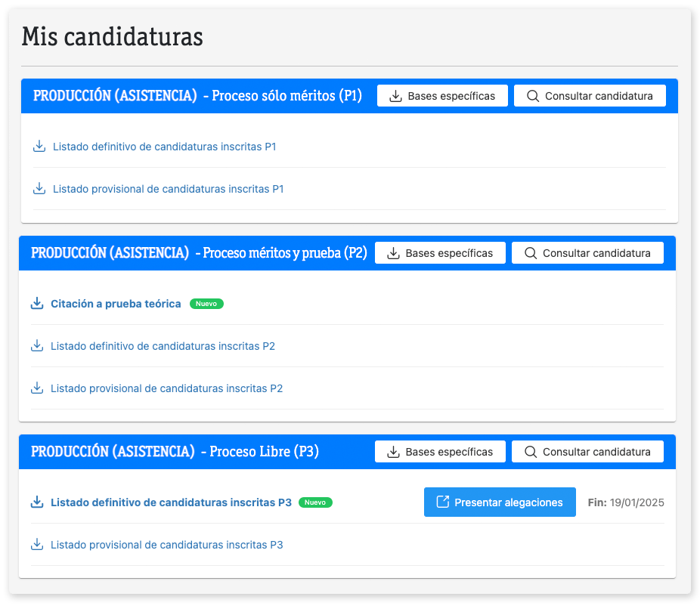The image size is (700, 612).
Task: Click download icon beside Listado definitivo P2
Action: coord(37,346)
